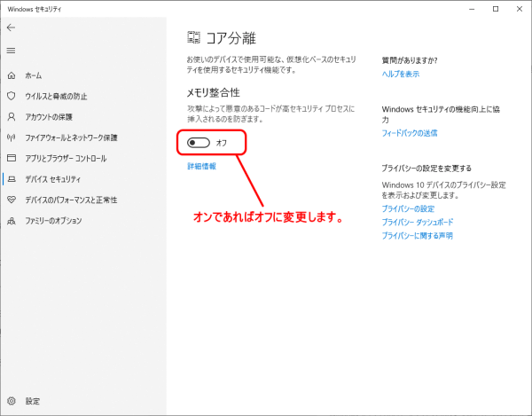Click the 質問がありますか? heading
The width and height of the screenshot is (532, 416).
pyautogui.click(x=410, y=60)
